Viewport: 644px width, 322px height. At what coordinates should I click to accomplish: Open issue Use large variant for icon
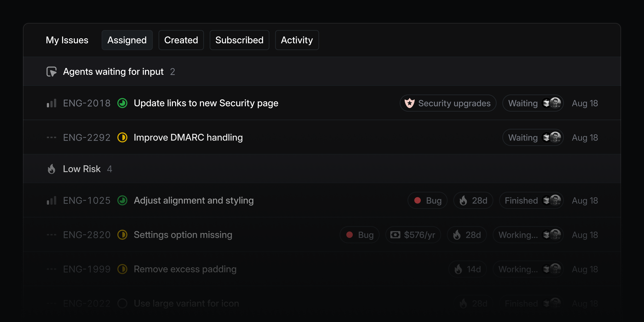(186, 303)
